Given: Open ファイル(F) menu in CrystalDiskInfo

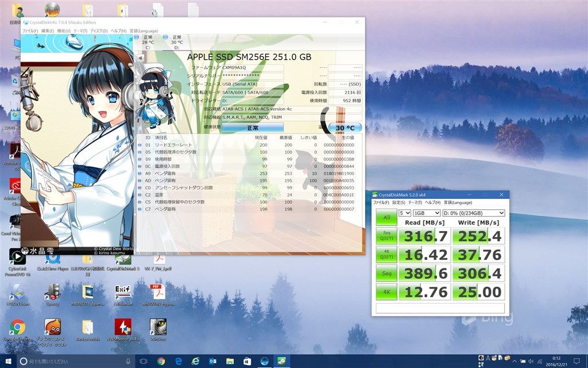Looking at the screenshot, I should tap(30, 31).
